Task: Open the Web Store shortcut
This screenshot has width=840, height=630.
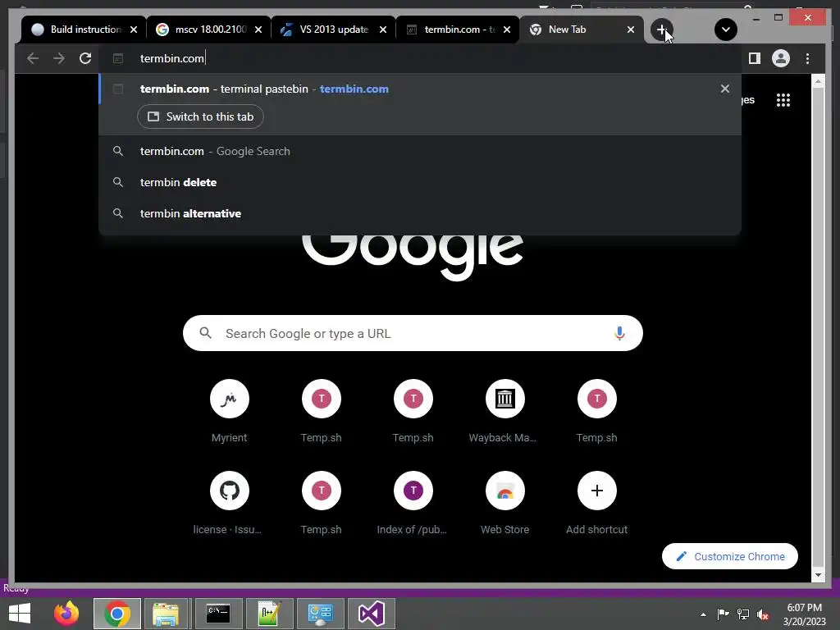Action: pos(504,503)
